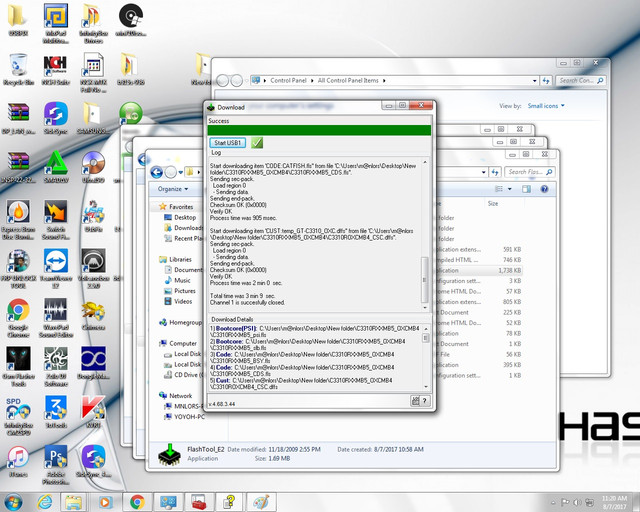Click the question mark help button in Download window
Viewport: 640px width, 512px height.
click(424, 401)
